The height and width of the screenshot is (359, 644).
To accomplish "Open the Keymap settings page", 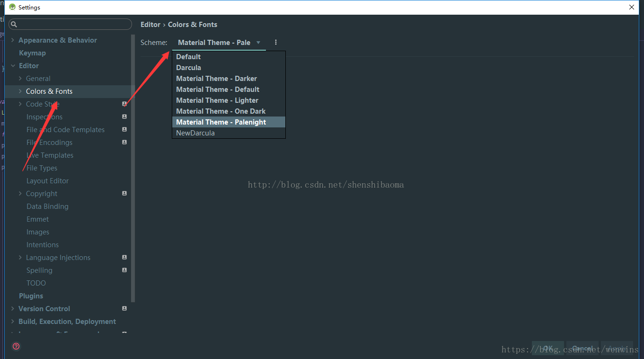I will click(32, 53).
